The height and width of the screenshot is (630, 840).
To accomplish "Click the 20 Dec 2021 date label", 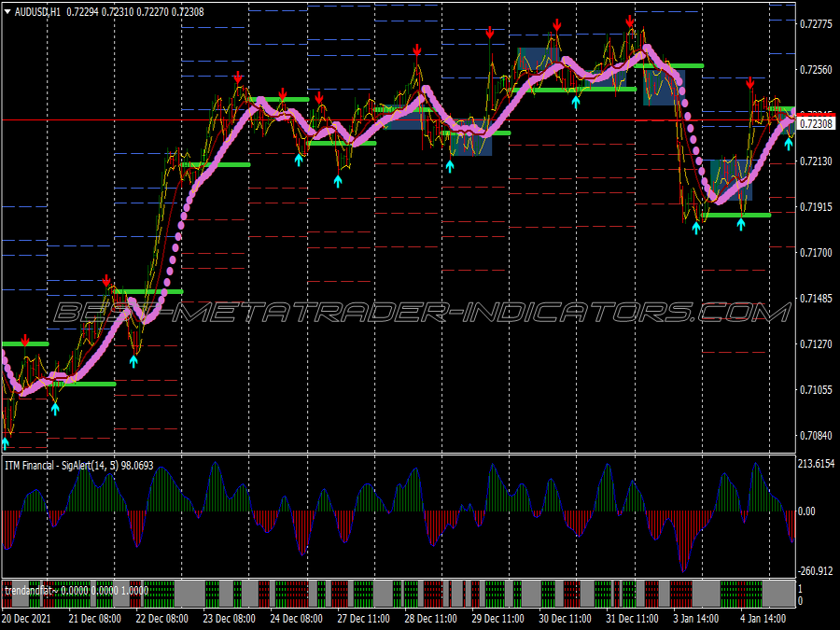I will [27, 618].
